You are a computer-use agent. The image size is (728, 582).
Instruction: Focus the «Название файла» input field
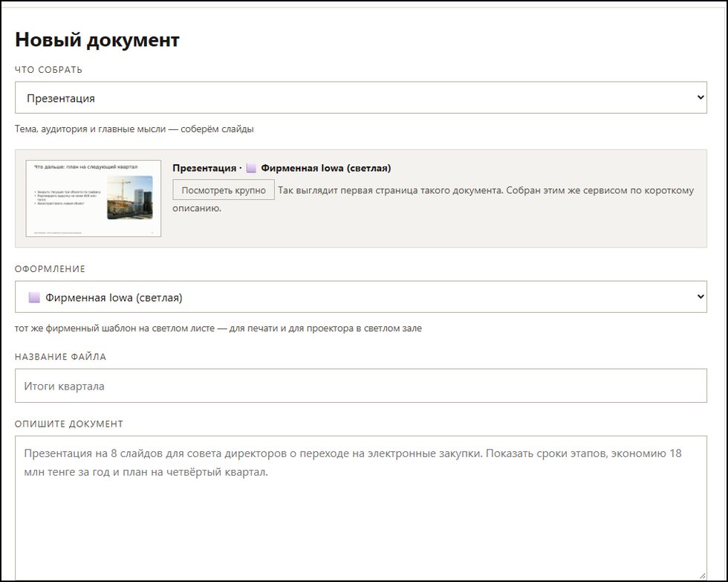coord(361,386)
